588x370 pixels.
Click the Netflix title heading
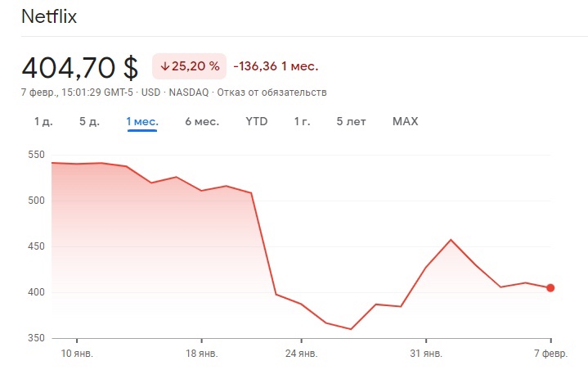pyautogui.click(x=49, y=17)
